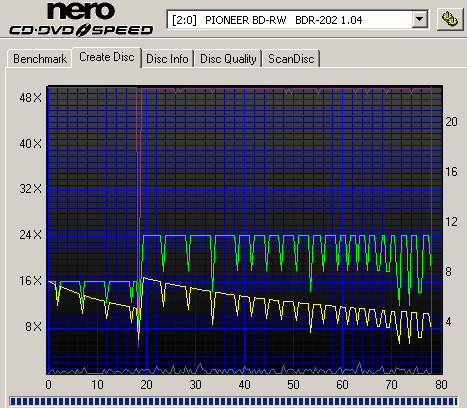
Task: Click the 80 mark on horizontal axis
Action: (441, 385)
